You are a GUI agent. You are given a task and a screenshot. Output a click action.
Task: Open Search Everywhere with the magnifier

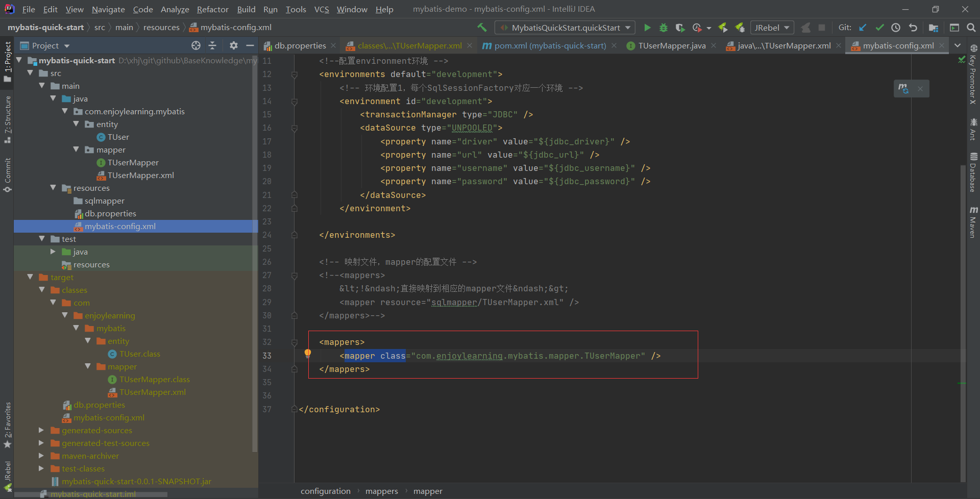coord(970,28)
